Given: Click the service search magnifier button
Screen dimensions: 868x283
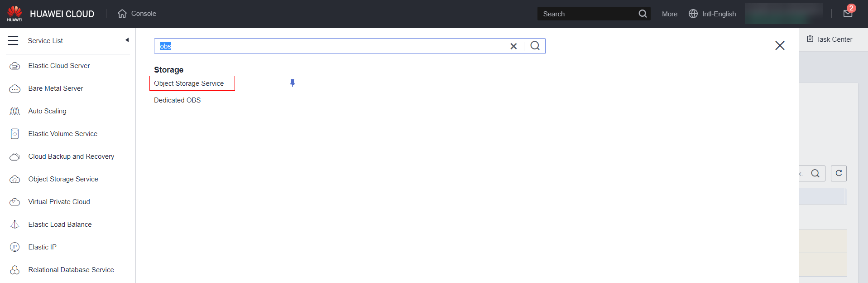Looking at the screenshot, I should (535, 46).
